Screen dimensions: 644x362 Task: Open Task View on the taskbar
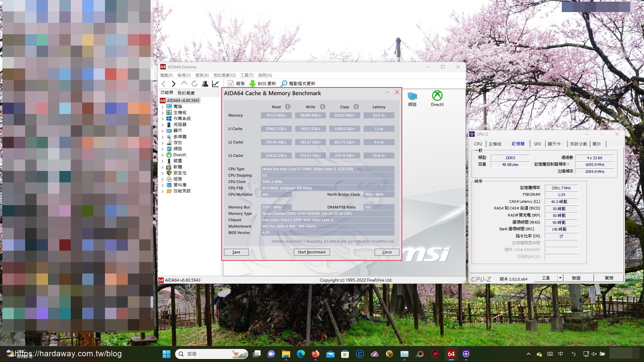pos(257,354)
